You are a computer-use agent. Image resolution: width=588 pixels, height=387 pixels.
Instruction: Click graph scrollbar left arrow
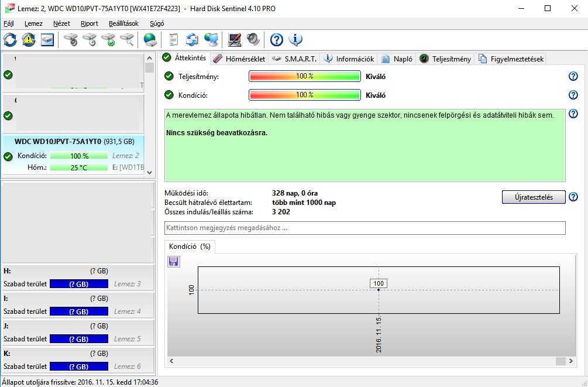click(x=171, y=361)
